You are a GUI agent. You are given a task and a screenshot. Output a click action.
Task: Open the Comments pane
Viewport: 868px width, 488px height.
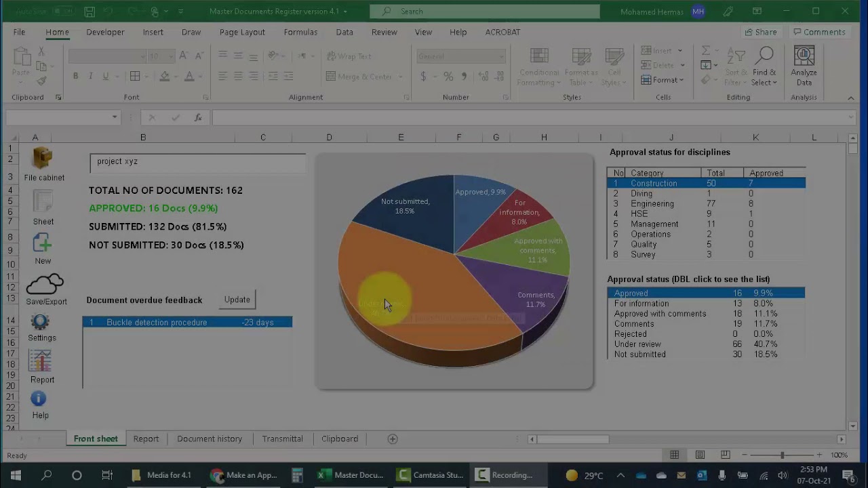820,32
